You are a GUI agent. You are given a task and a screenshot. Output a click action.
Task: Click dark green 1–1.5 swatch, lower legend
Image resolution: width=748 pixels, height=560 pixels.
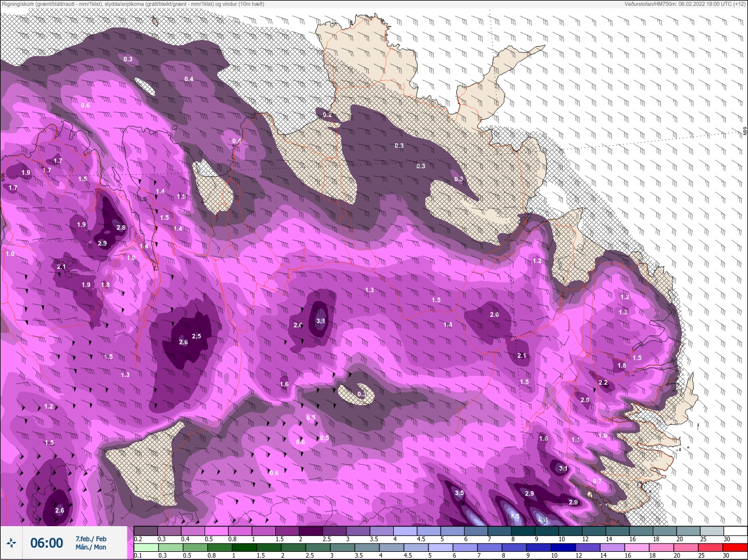pos(244,548)
